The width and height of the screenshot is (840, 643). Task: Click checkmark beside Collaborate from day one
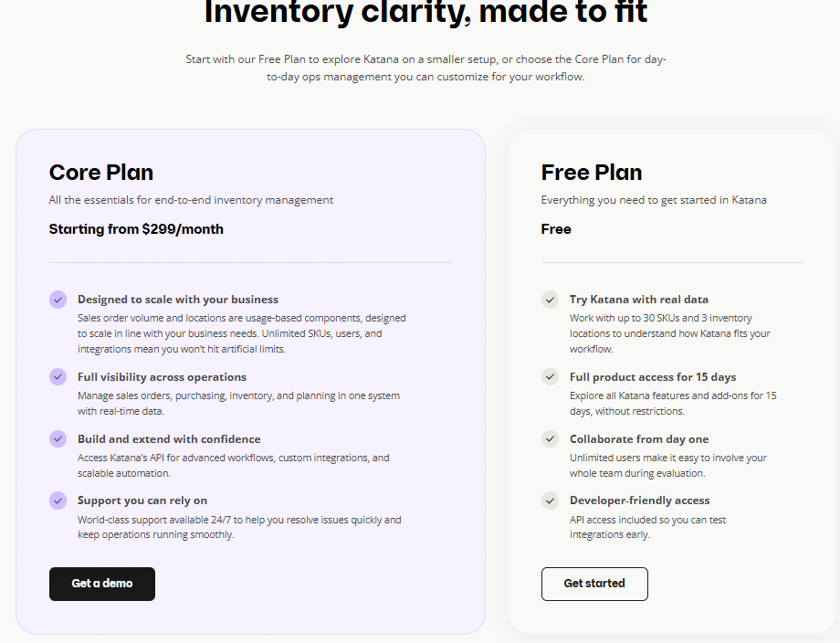[x=550, y=439]
